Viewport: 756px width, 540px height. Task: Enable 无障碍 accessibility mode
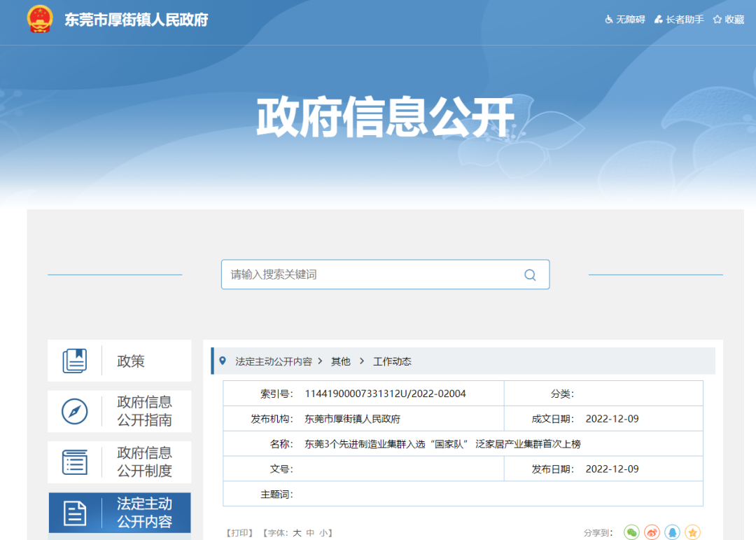pyautogui.click(x=625, y=20)
